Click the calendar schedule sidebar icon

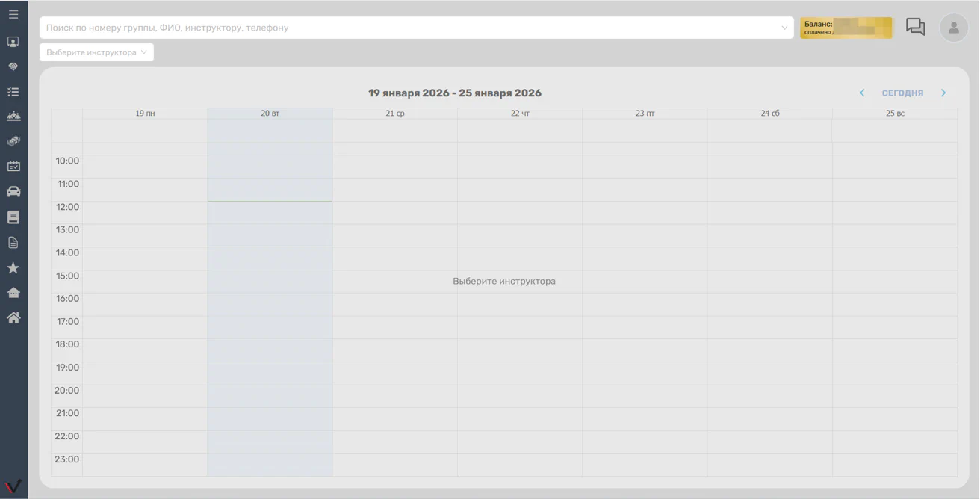(x=13, y=167)
